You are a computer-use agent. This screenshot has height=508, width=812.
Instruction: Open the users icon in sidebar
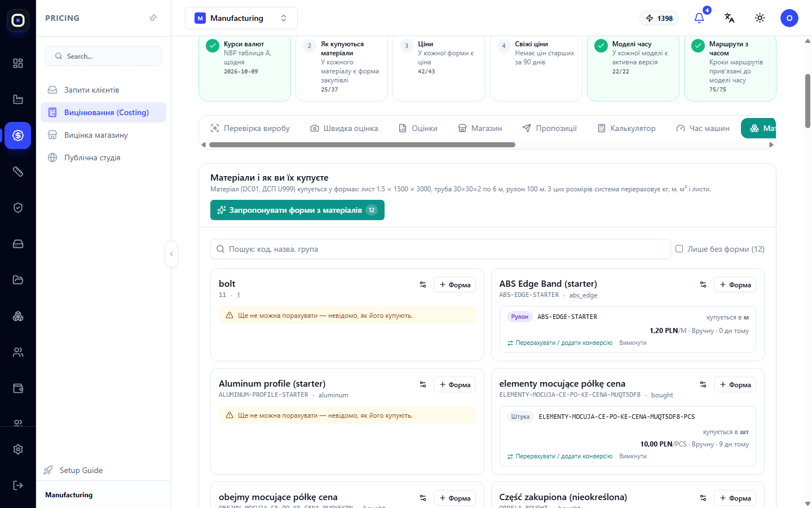(x=18, y=352)
